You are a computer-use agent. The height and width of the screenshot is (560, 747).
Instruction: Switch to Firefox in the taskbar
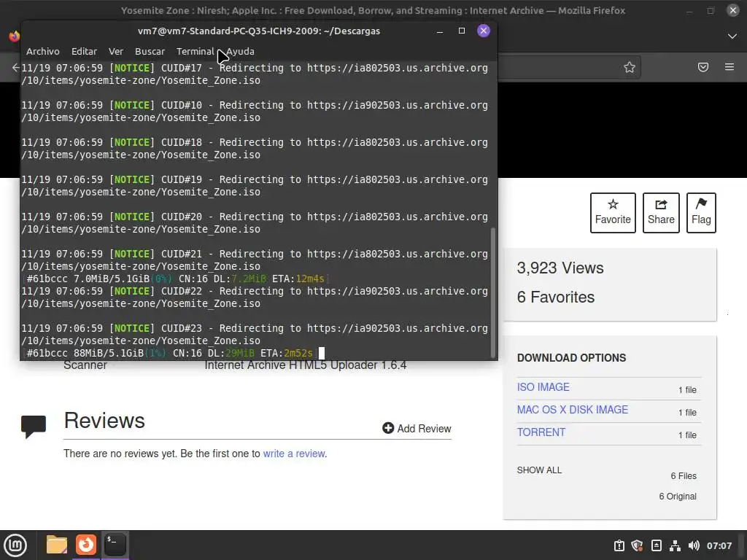(86, 545)
